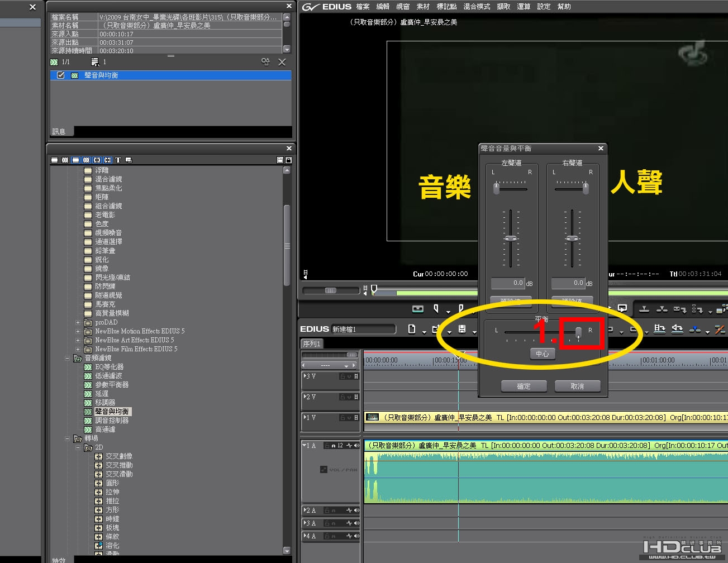Delete the effect with the X icon in information panel

coord(282,62)
